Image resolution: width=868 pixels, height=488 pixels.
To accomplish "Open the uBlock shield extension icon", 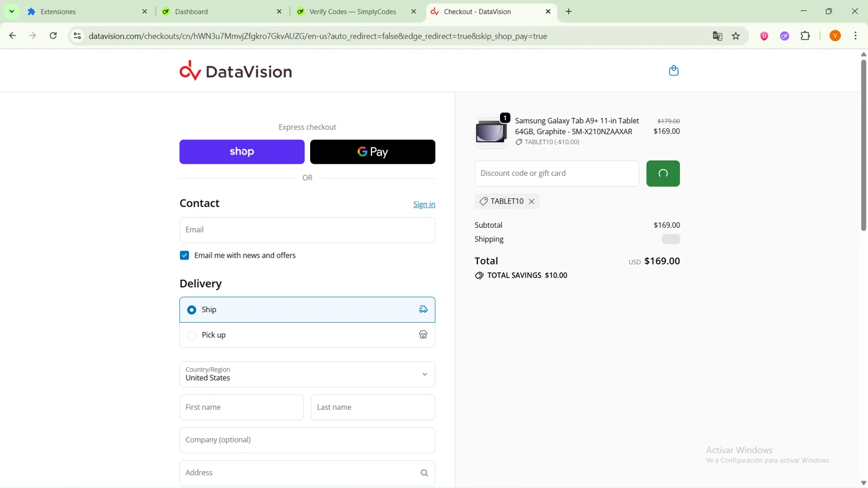I will (x=764, y=36).
